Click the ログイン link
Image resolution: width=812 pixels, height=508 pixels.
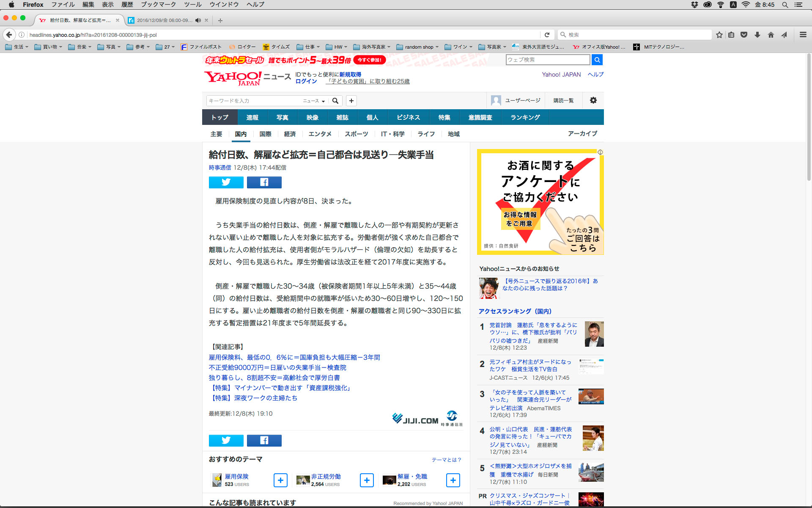(306, 81)
